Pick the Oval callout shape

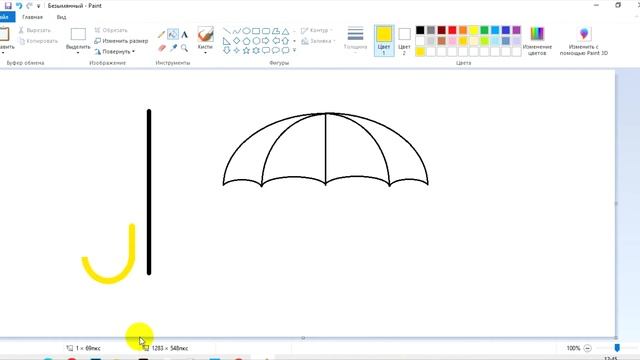point(276,50)
